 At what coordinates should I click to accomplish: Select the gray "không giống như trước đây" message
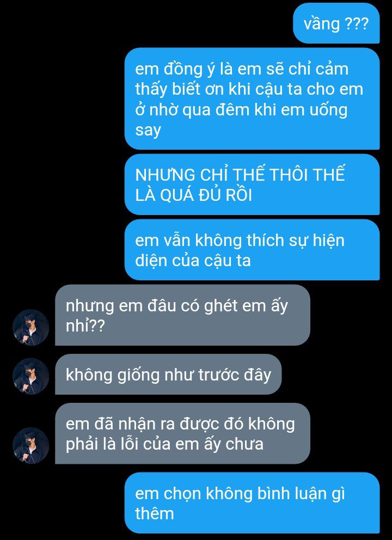point(168,375)
